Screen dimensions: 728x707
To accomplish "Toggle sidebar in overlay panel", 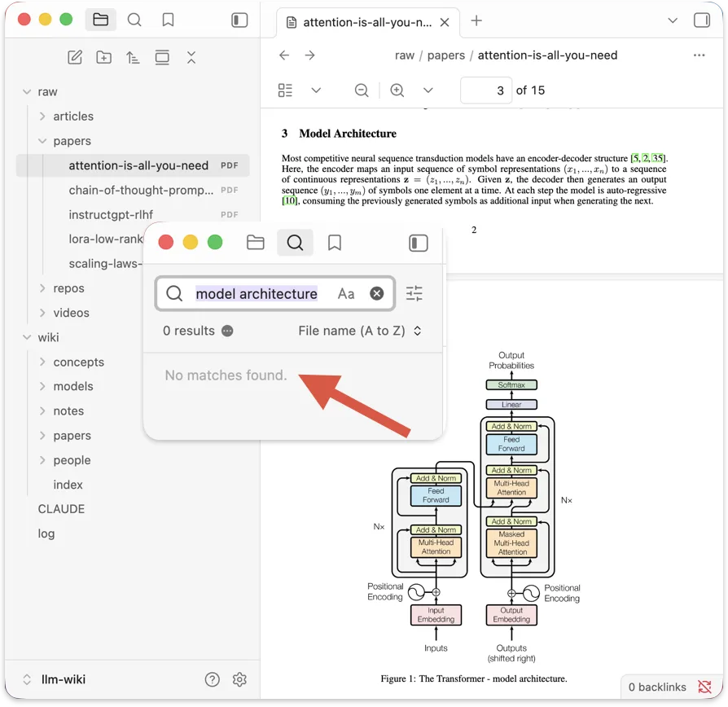I will pos(419,243).
